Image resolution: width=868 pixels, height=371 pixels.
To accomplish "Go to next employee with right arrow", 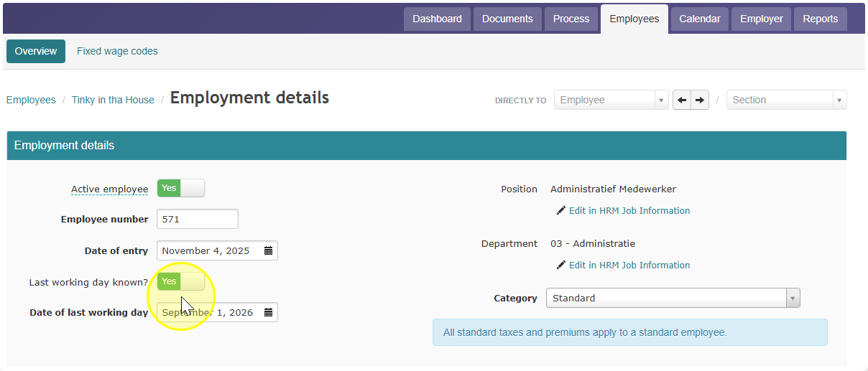I will 701,100.
